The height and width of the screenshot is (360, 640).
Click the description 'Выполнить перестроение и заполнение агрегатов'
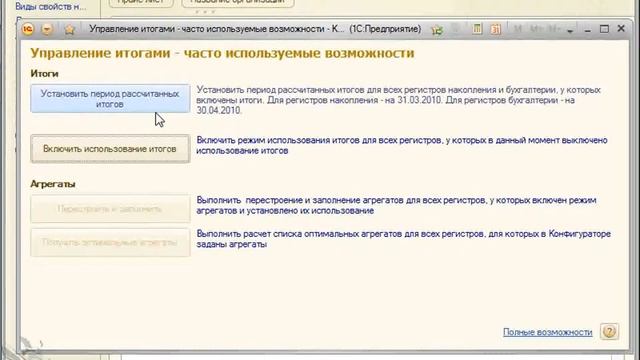pyautogui.click(x=397, y=205)
